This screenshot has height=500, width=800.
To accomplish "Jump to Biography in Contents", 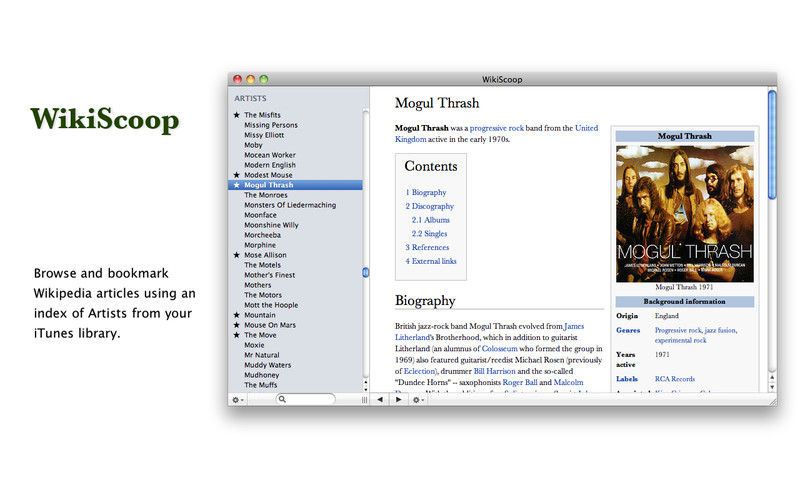I will point(426,192).
